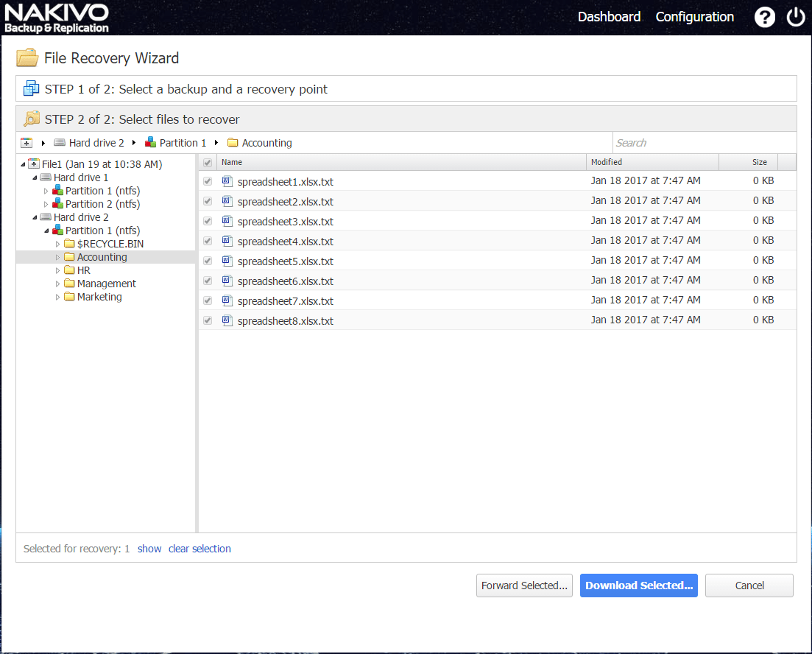
Task: Toggle the select-all checkbox in header
Action: pos(208,163)
